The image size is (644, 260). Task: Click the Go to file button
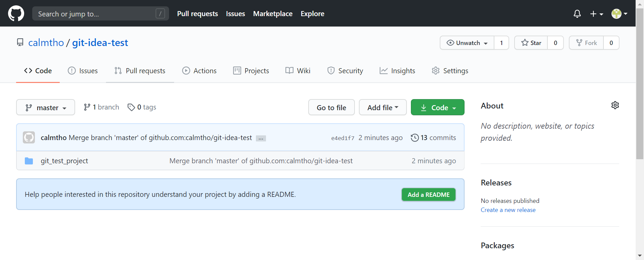click(x=331, y=107)
